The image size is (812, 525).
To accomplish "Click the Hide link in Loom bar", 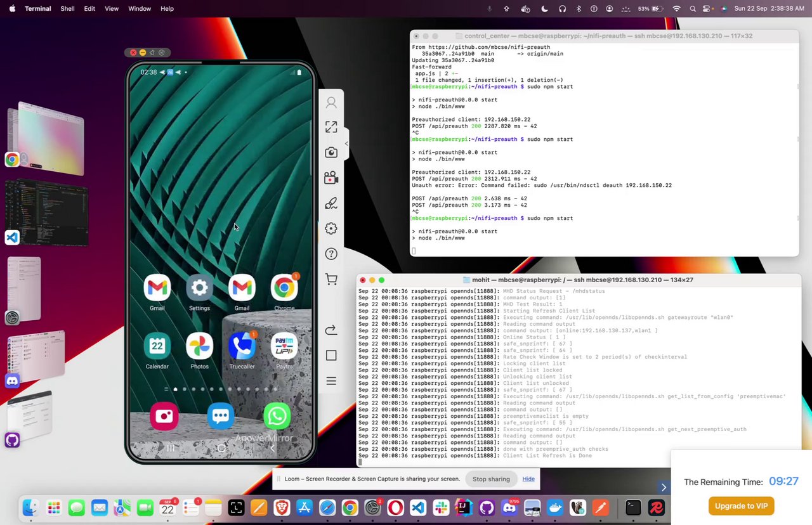I will pyautogui.click(x=528, y=479).
